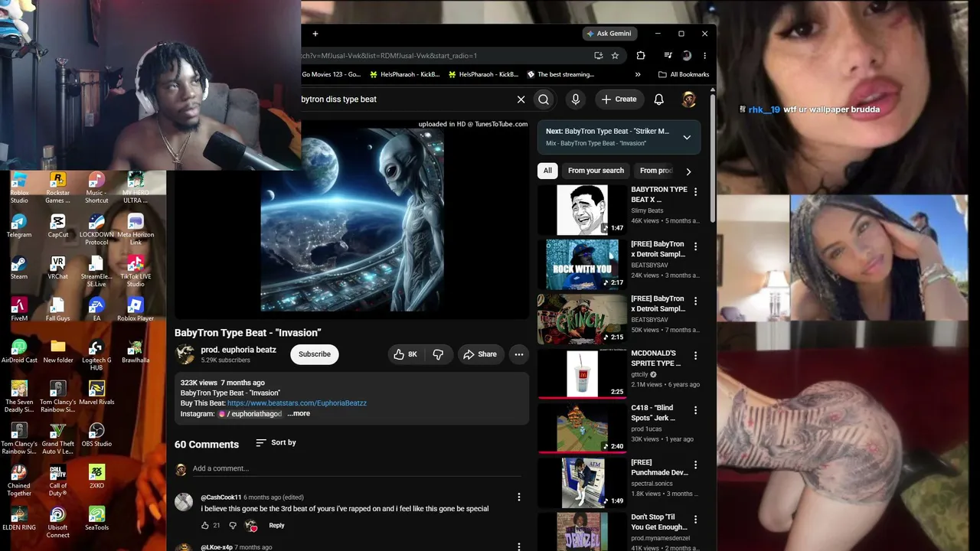
Task: Open options menu on @CashCook11 comment
Action: (x=518, y=497)
